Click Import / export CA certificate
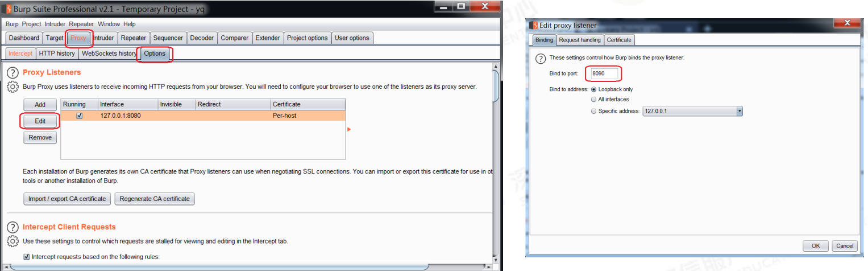 point(67,199)
